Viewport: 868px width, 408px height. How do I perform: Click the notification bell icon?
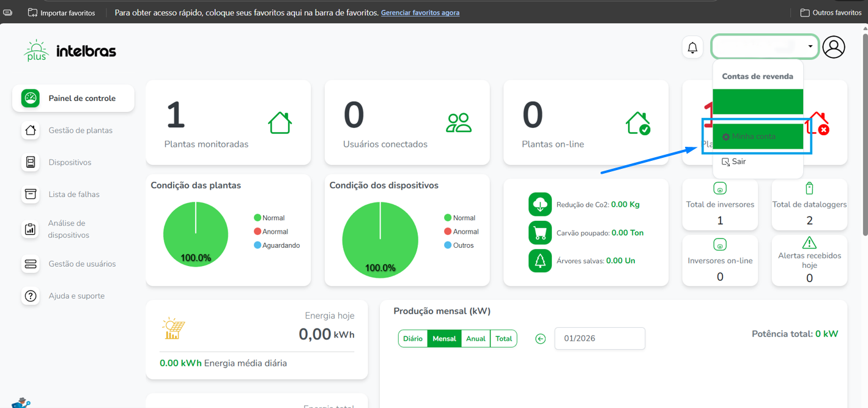click(x=692, y=48)
